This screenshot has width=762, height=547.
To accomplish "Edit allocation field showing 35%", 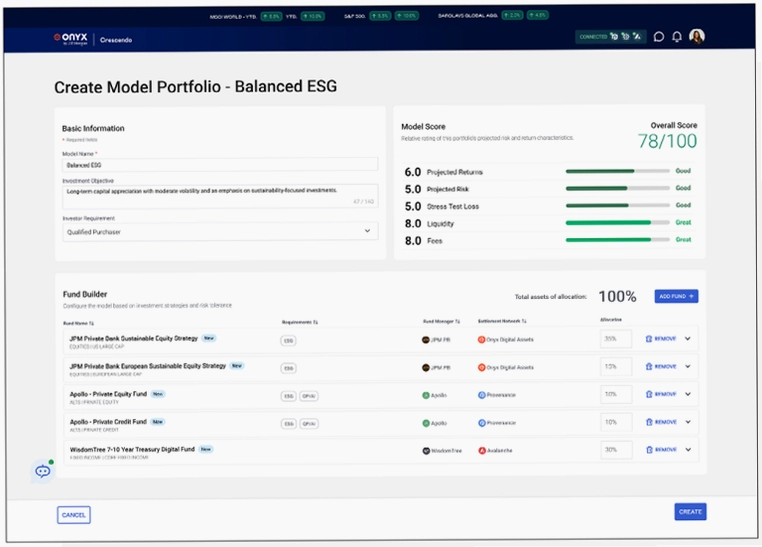I will pyautogui.click(x=616, y=339).
